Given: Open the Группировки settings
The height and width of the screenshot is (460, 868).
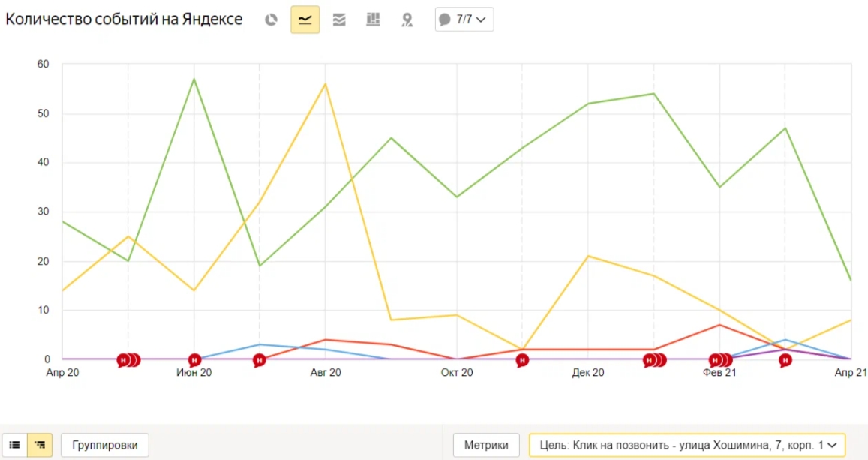Looking at the screenshot, I should [x=104, y=445].
